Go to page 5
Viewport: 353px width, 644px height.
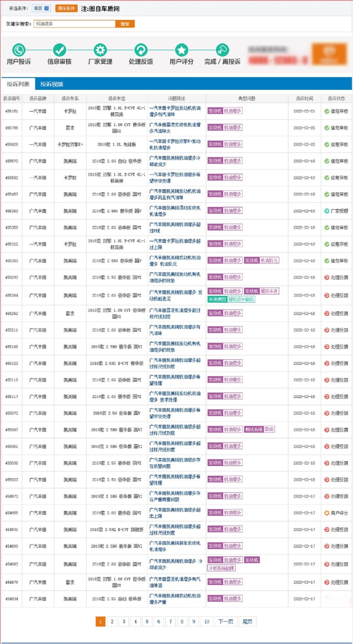pyautogui.click(x=147, y=622)
